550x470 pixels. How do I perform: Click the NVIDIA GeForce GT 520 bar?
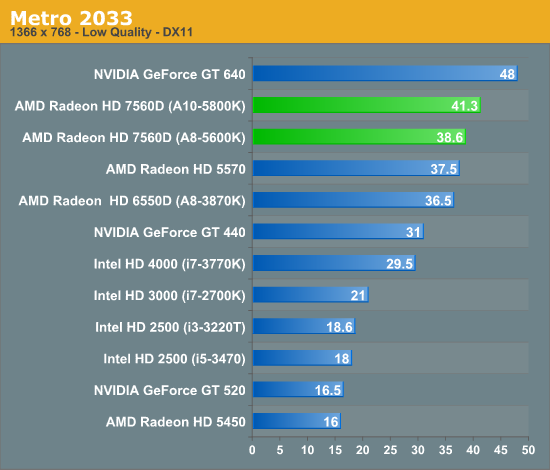298,389
